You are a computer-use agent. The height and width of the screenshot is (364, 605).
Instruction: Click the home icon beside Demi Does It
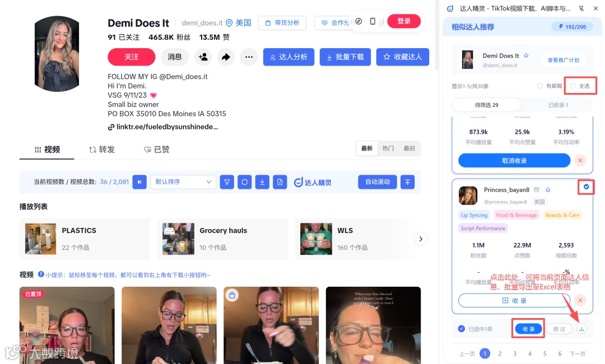coord(526,55)
